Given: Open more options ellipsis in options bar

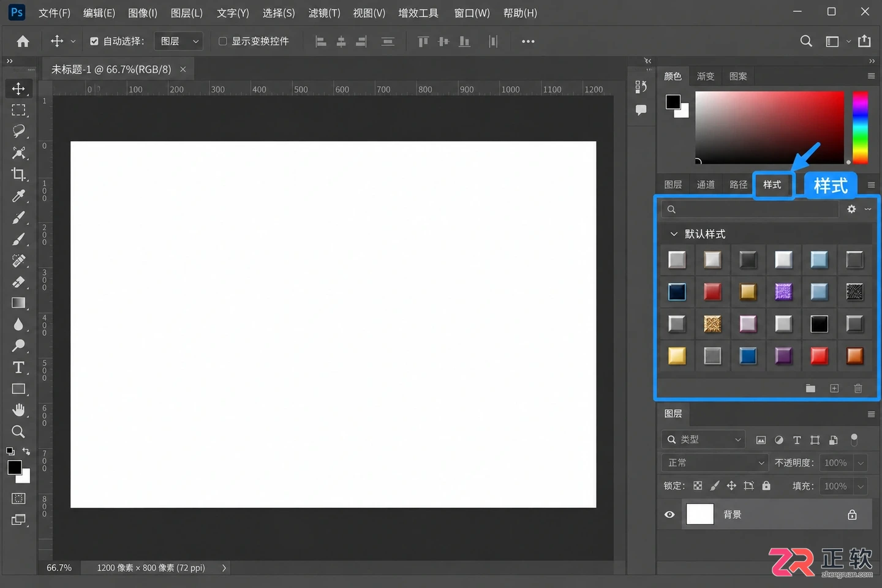Looking at the screenshot, I should coord(528,41).
